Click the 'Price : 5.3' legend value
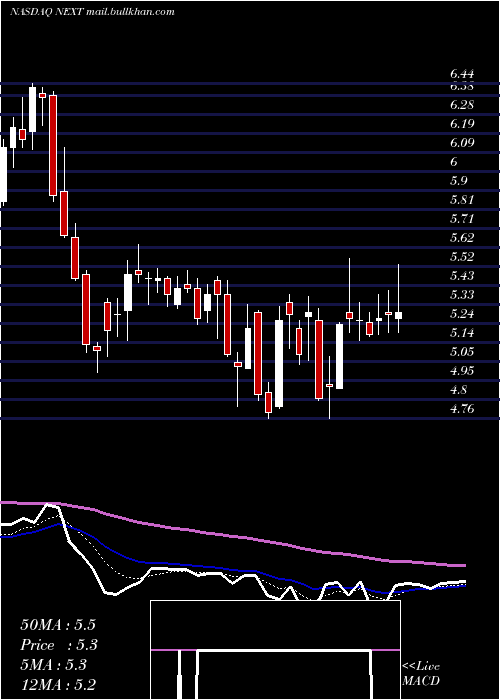500x700 pixels. [59, 645]
